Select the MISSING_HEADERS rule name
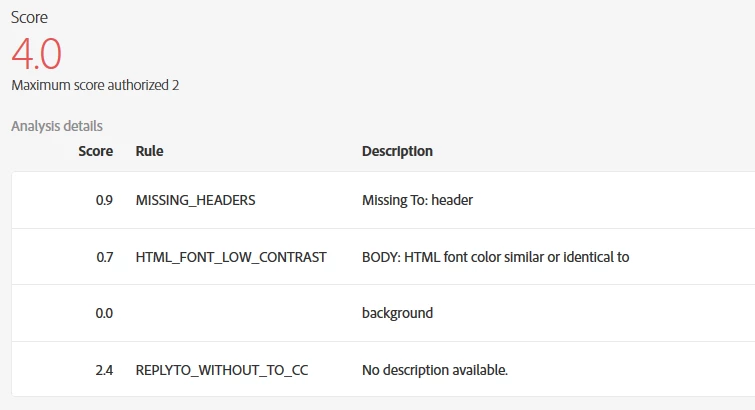 195,200
